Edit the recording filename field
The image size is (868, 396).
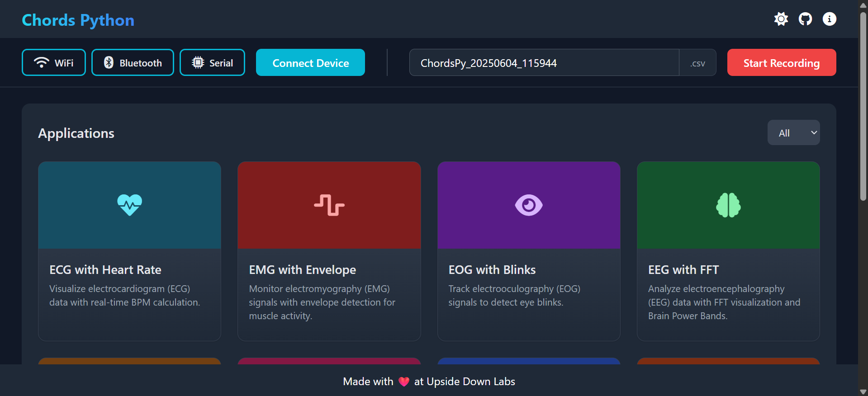point(544,63)
